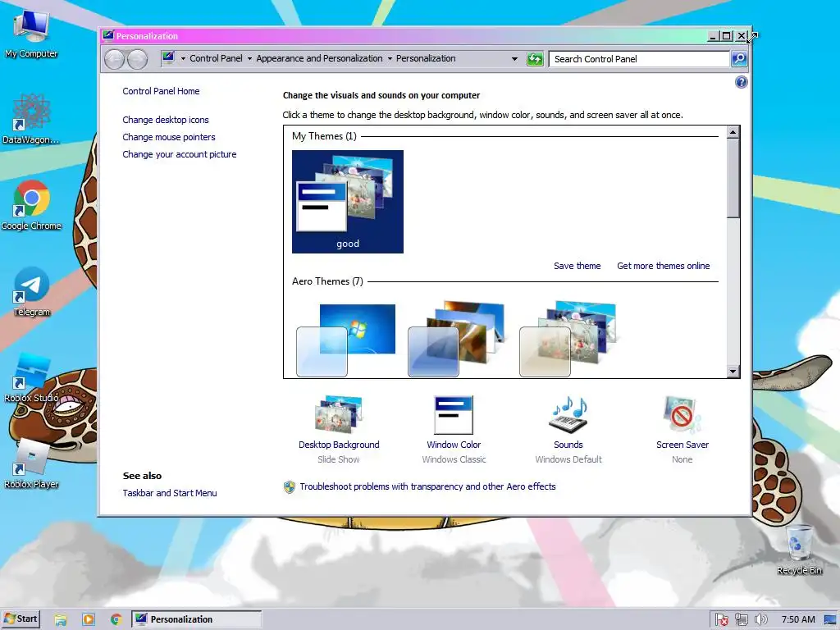Open Change your account picture link
The image size is (840, 630).
pos(180,153)
